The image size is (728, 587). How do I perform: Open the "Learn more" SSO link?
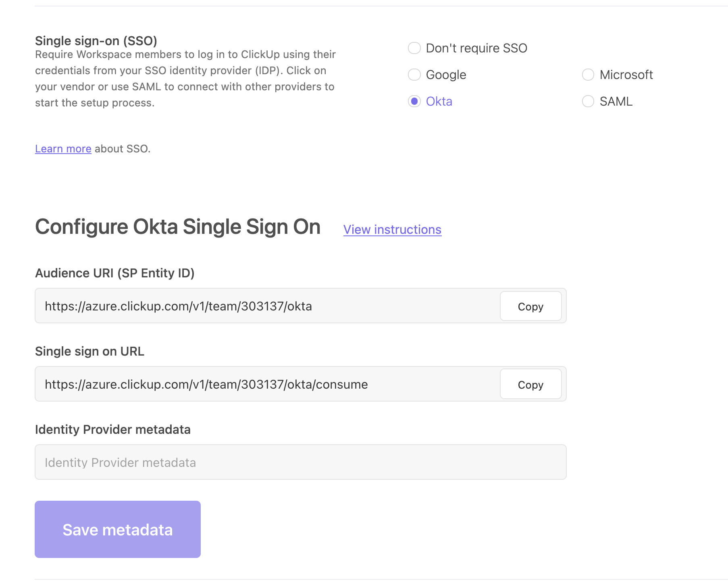click(63, 149)
